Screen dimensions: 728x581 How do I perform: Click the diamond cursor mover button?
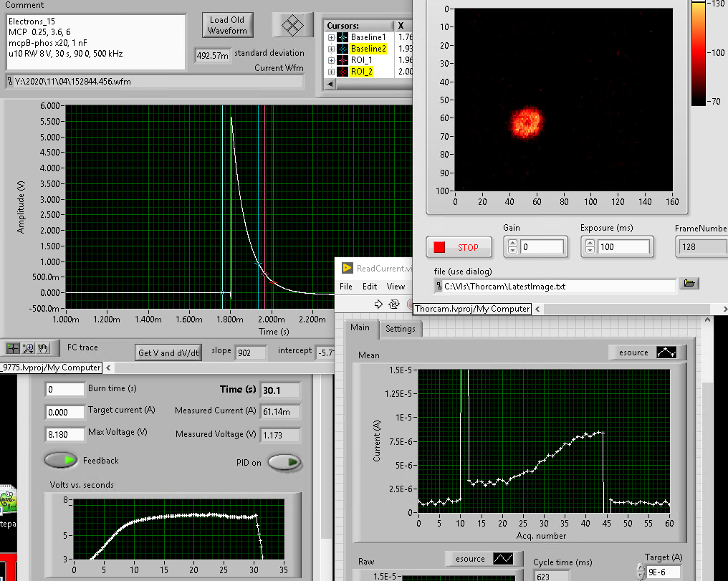coord(292,25)
